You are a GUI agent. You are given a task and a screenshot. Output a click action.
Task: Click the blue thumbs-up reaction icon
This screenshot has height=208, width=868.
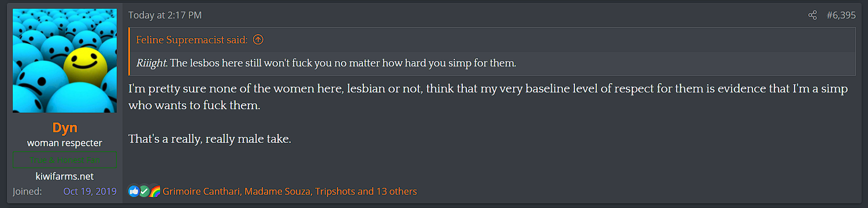133,191
